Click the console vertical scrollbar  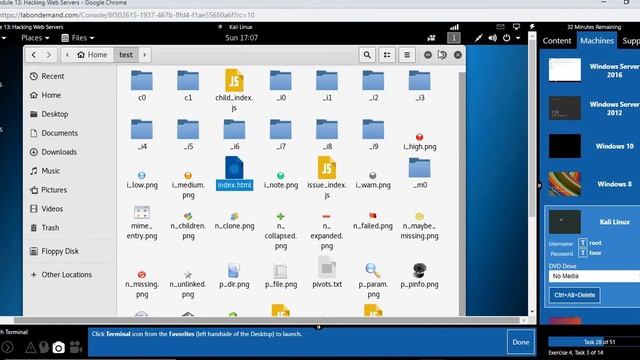[532, 129]
